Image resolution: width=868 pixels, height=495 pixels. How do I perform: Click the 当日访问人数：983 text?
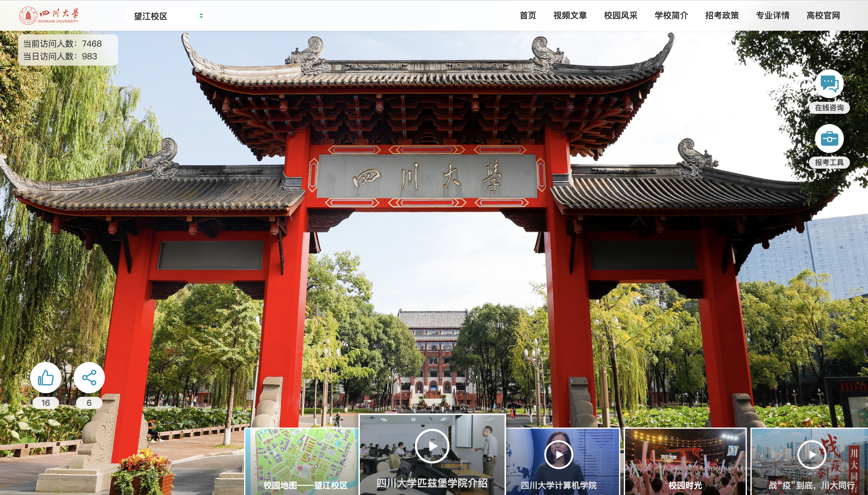click(x=60, y=56)
